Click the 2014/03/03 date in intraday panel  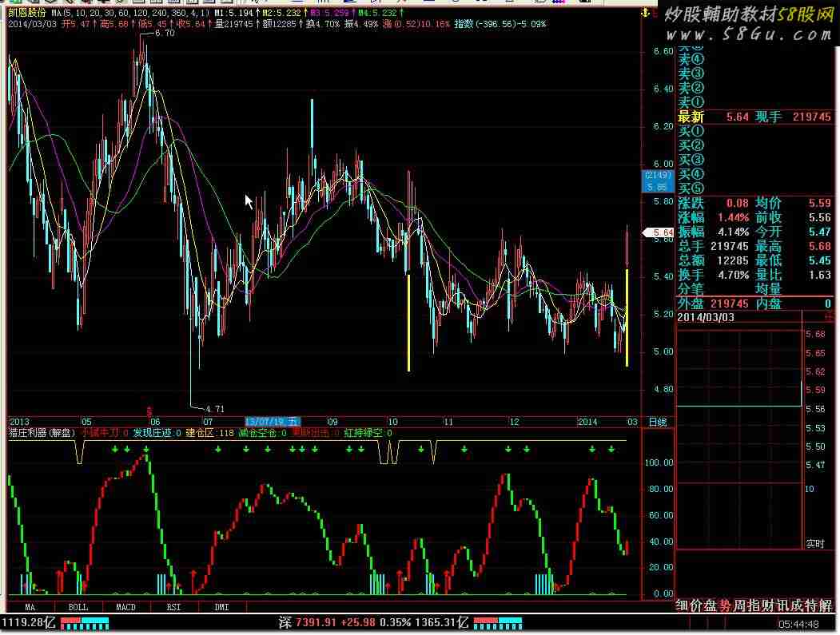[706, 318]
